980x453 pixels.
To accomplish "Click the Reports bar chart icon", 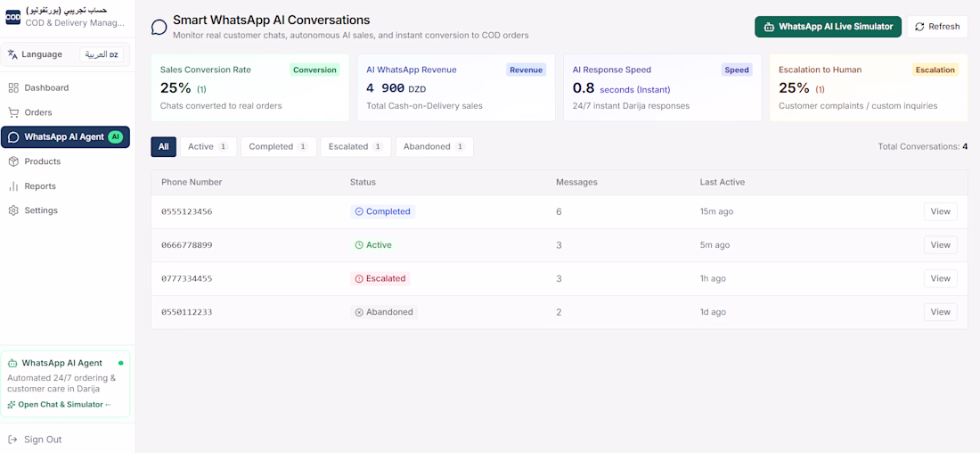I will tap(13, 185).
